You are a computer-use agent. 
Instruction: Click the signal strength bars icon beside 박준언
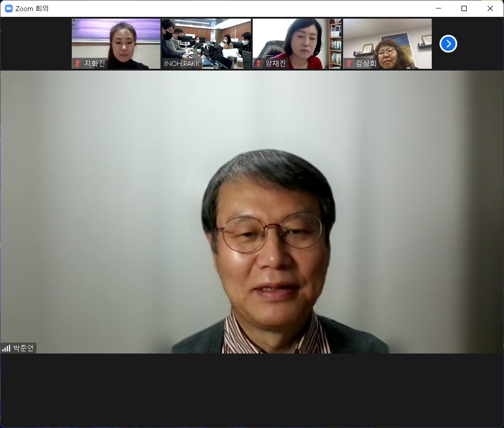click(6, 348)
